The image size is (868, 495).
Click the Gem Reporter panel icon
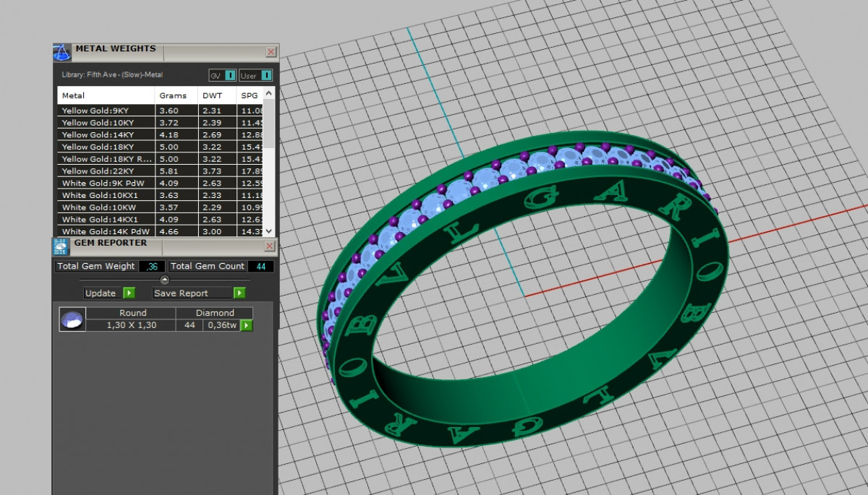(61, 246)
